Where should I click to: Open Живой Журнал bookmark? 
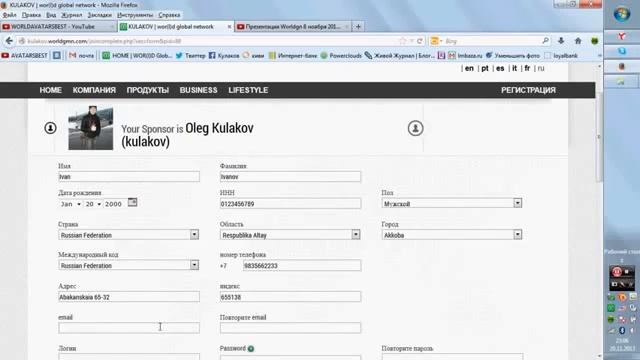[x=400, y=56]
